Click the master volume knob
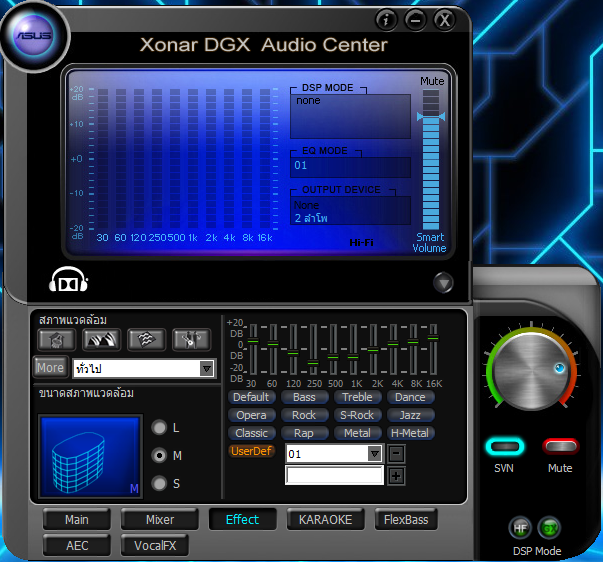 point(531,369)
